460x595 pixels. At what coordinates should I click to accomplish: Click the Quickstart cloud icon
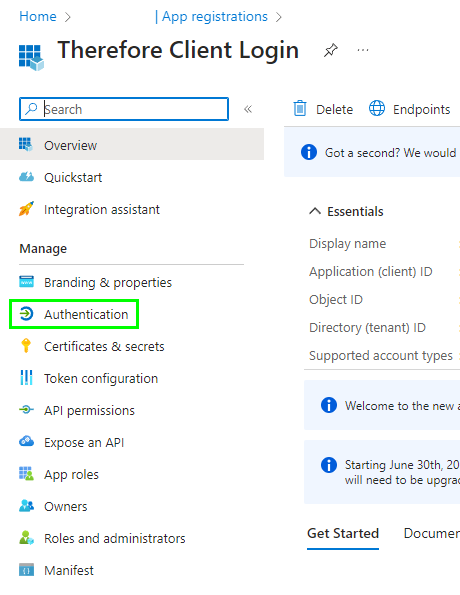tap(26, 177)
